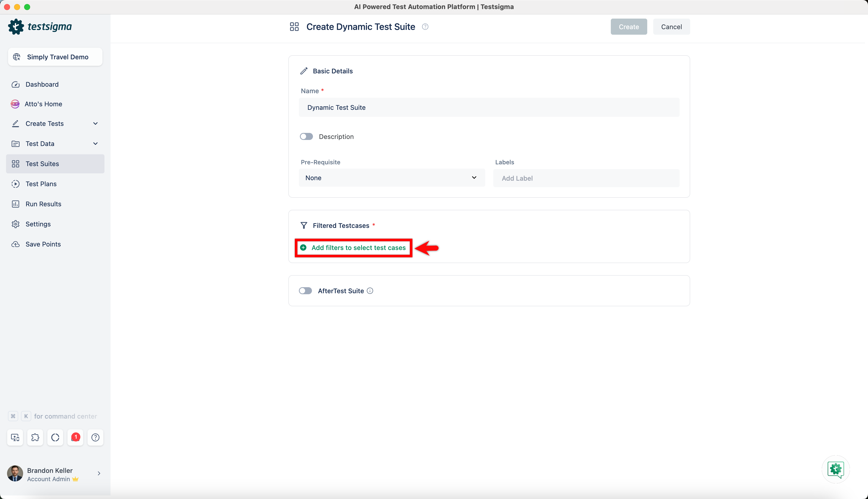Image resolution: width=868 pixels, height=499 pixels.
Task: Select the Test Plans sidebar icon
Action: click(15, 184)
